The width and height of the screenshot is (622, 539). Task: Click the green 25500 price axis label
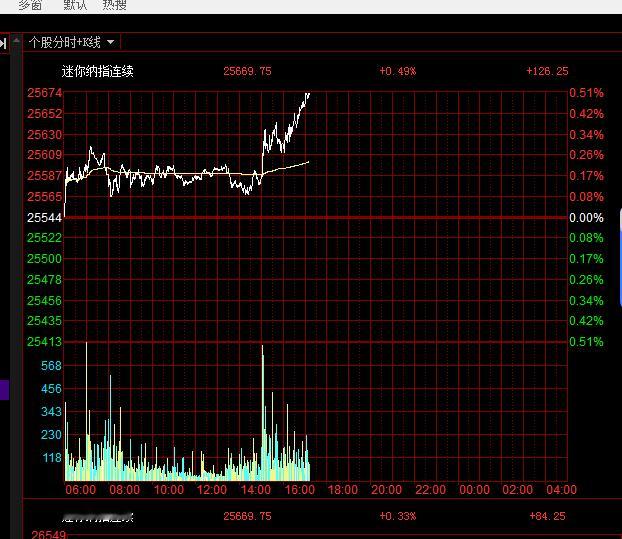tap(45, 259)
